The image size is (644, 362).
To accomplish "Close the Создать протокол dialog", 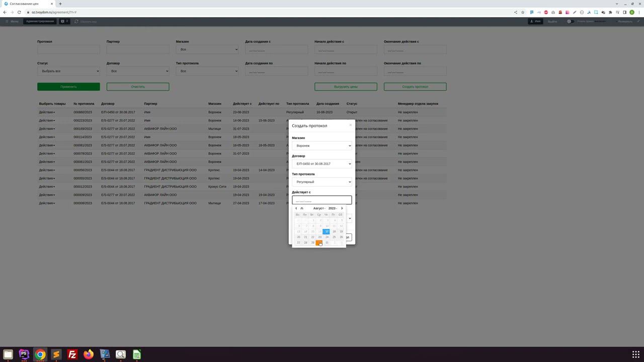I will (351, 125).
